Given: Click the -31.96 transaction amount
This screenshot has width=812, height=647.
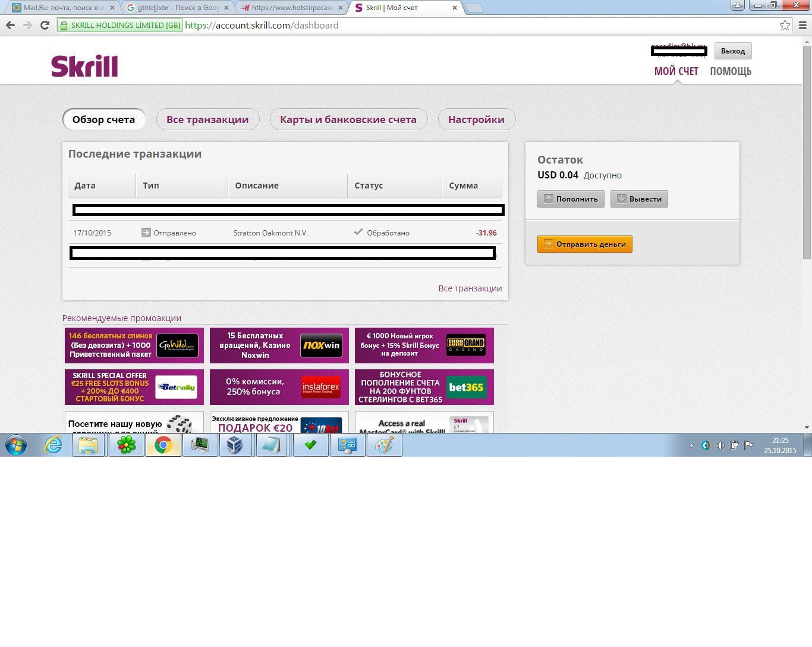Looking at the screenshot, I should 486,233.
